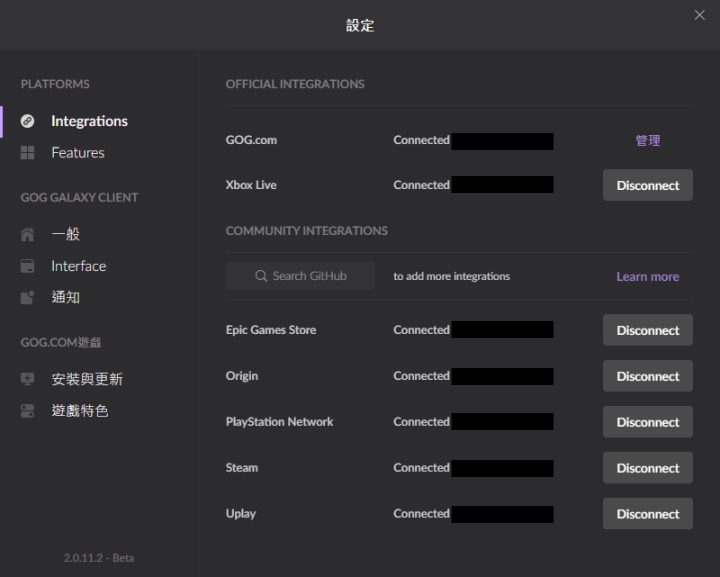720x577 pixels.
Task: Click the Connected status for Steam
Action: tap(422, 468)
